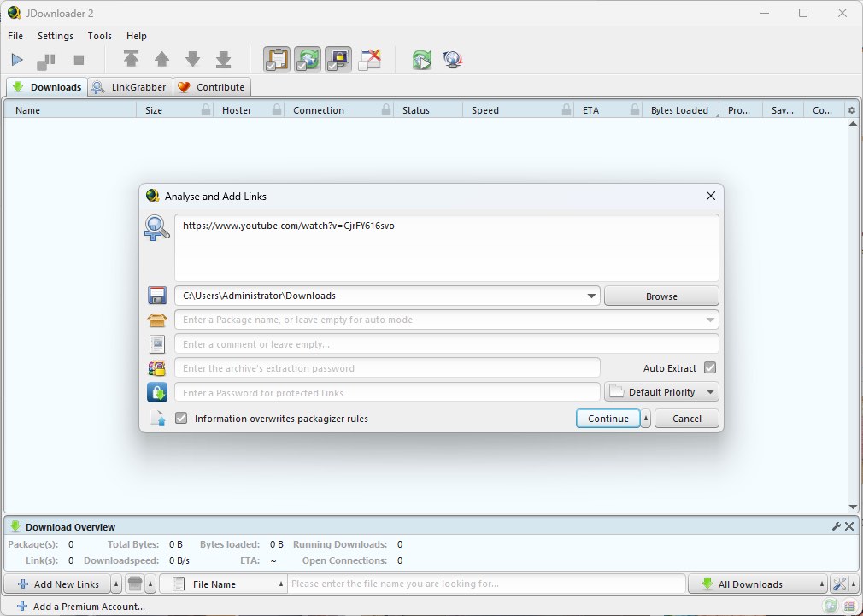
Task: Click the Update check icon in toolbar
Action: click(421, 60)
